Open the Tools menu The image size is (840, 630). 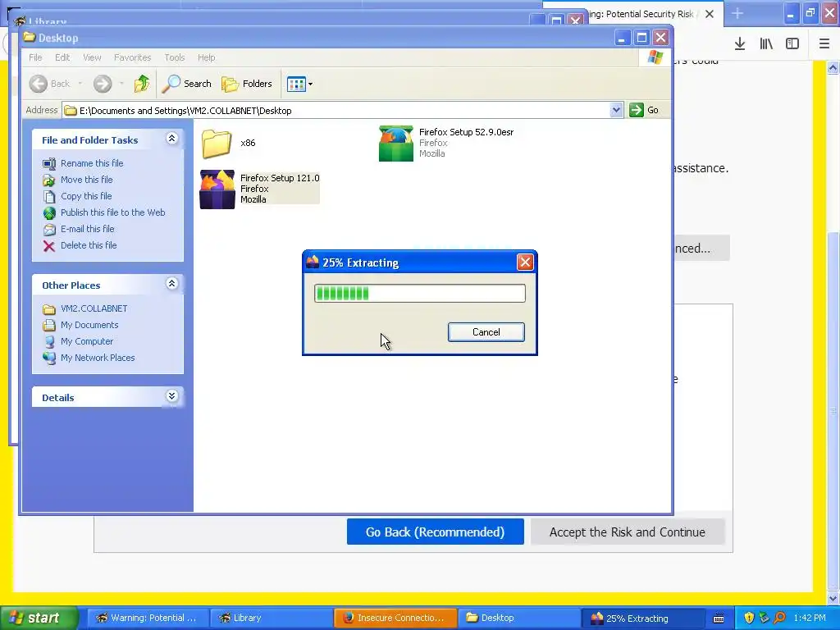click(x=174, y=57)
